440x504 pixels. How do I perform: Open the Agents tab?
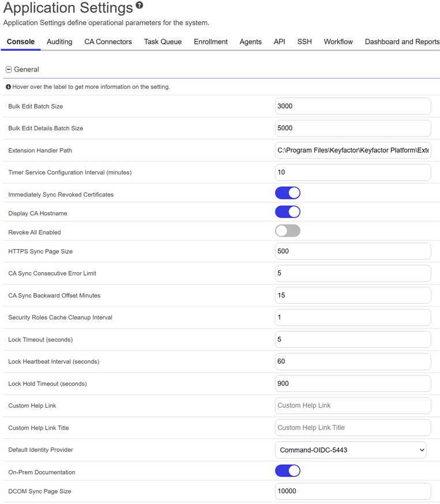(250, 42)
